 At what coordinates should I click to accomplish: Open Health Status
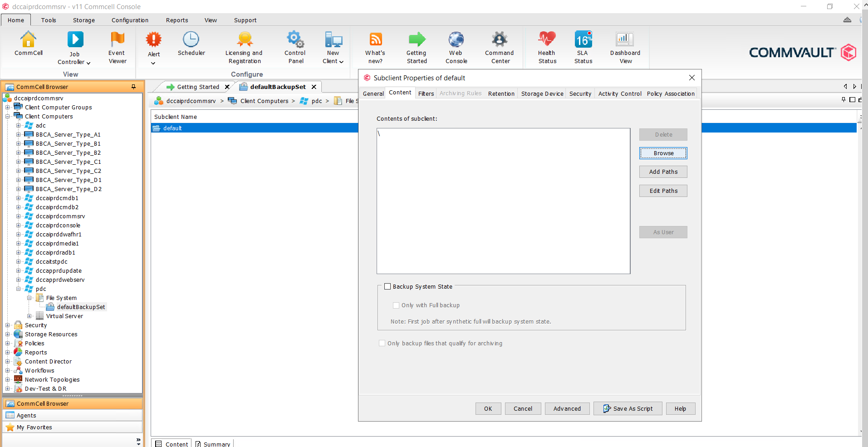pyautogui.click(x=547, y=48)
